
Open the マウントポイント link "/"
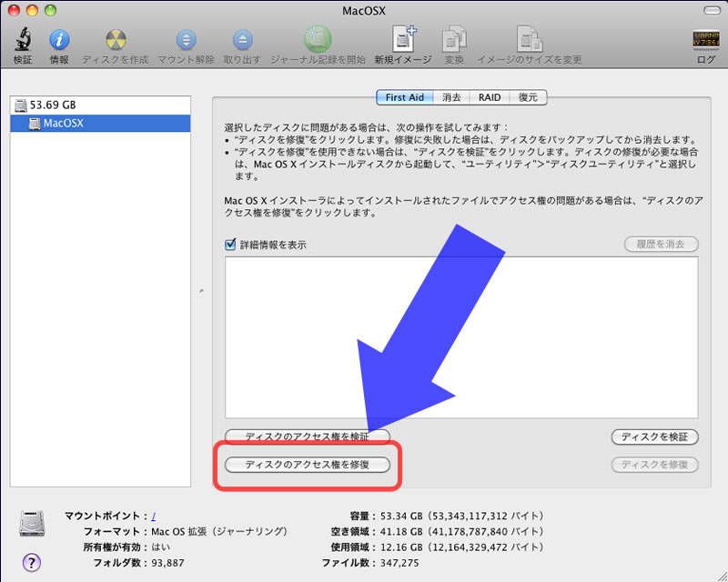tap(153, 517)
